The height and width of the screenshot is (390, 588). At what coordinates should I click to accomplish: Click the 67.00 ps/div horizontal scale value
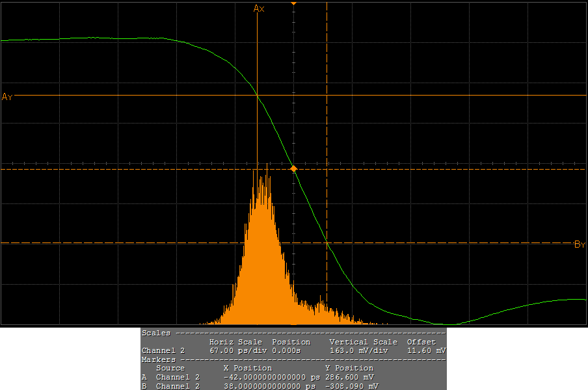[235, 350]
